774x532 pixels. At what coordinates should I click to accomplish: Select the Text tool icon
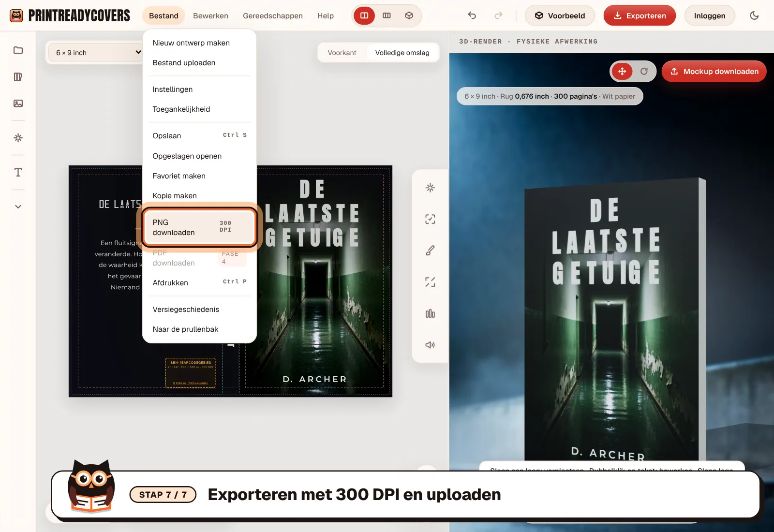coord(18,173)
